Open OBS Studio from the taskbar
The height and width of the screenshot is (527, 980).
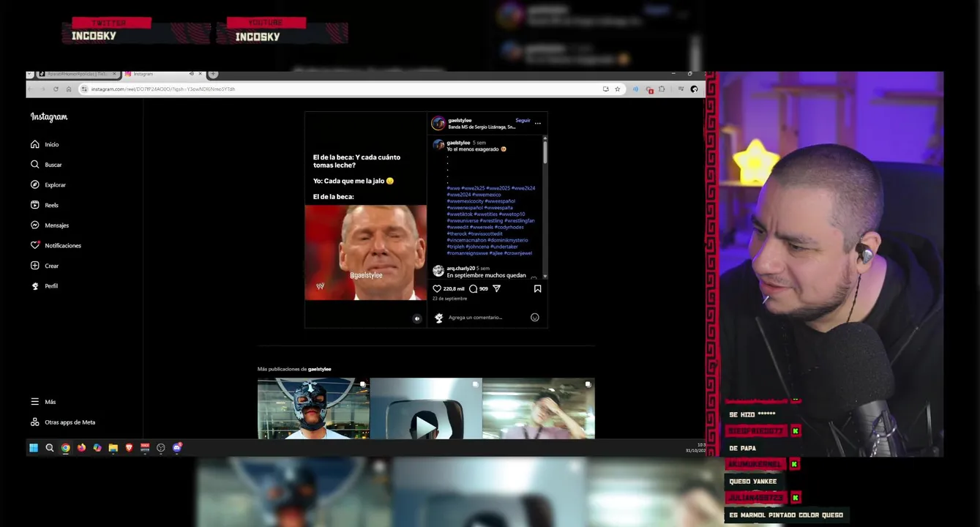point(161,448)
